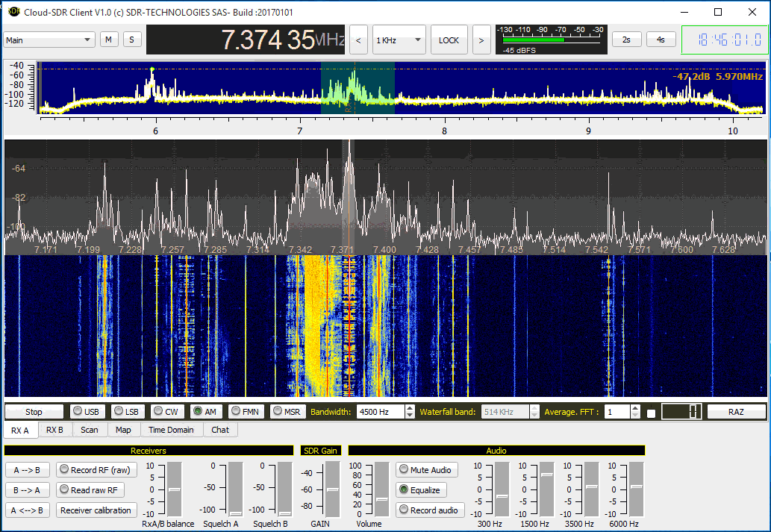Open the Main receiver selection dropdown

pos(49,39)
